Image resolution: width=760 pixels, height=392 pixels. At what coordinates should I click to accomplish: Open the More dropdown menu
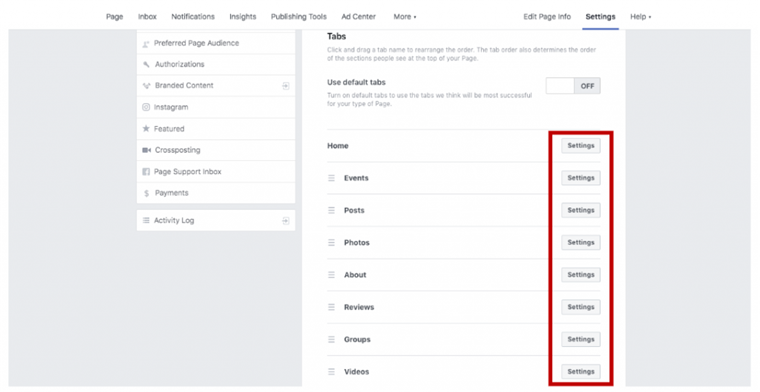pos(405,16)
